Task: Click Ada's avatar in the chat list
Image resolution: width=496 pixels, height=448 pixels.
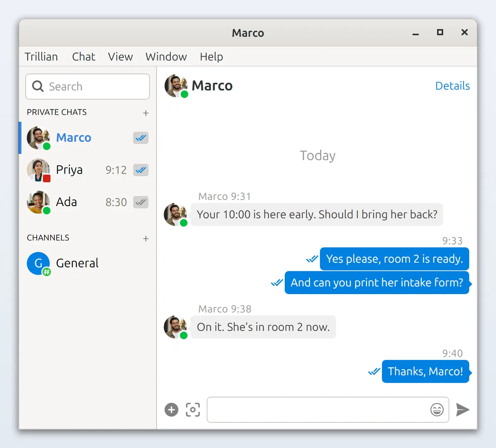Action: click(38, 202)
